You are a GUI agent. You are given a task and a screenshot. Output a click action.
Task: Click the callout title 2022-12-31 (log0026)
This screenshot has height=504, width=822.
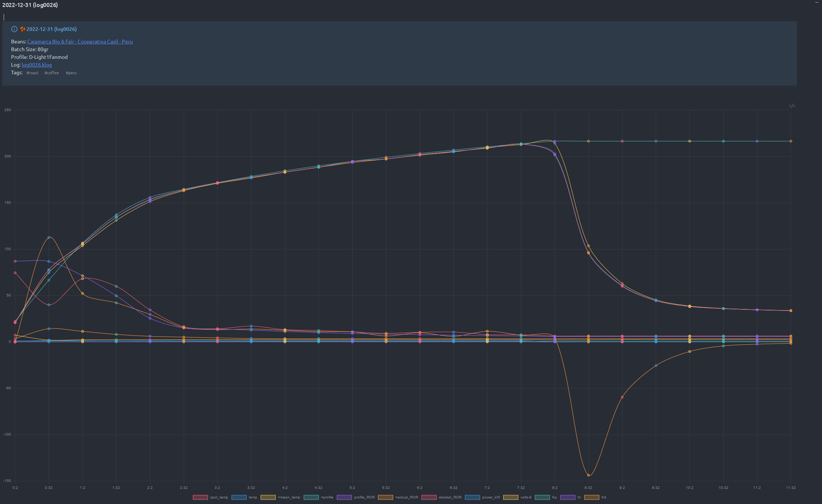[x=52, y=29]
